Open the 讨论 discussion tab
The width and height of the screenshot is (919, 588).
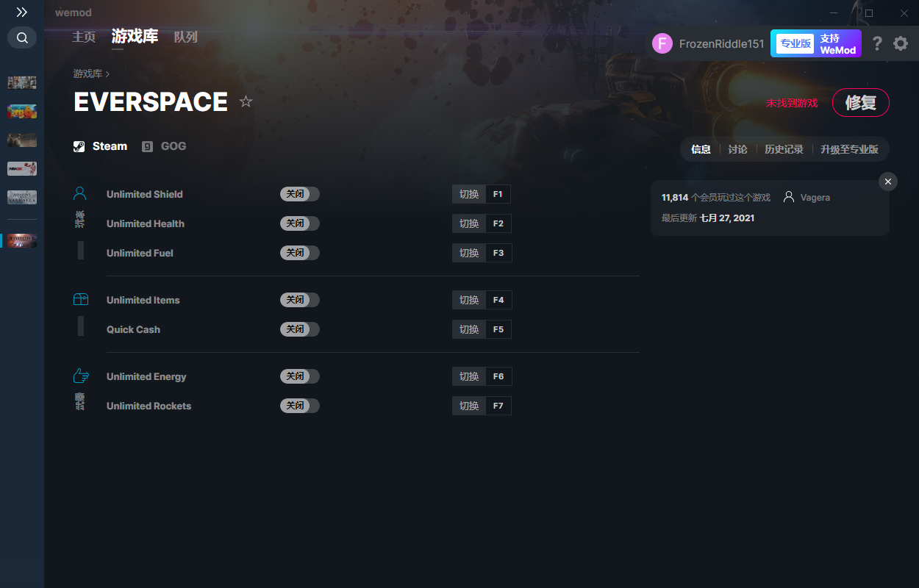tap(737, 149)
